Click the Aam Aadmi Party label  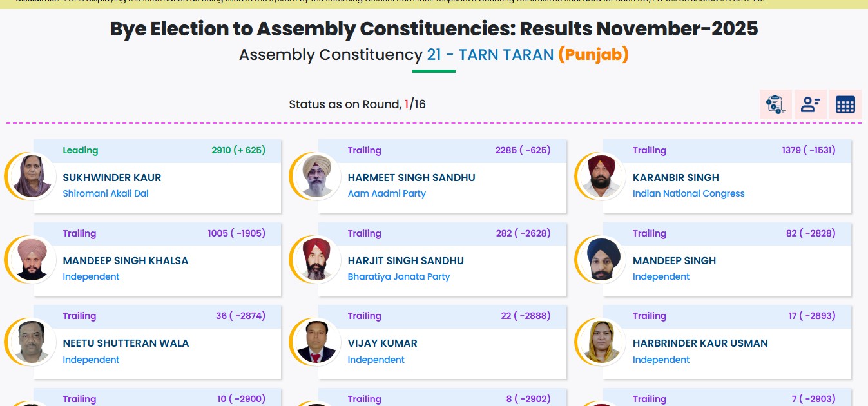point(387,193)
